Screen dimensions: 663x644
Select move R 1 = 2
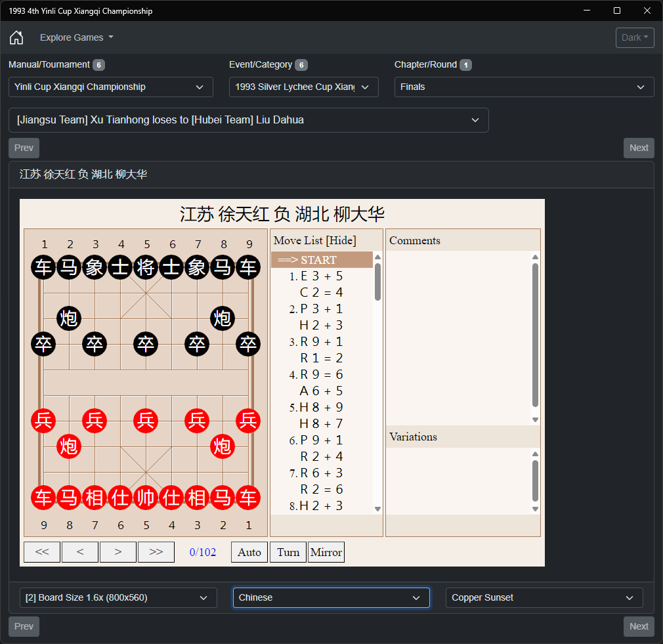(x=322, y=358)
